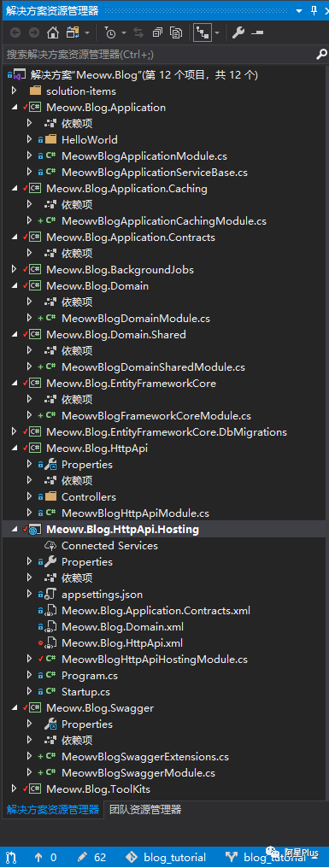This screenshot has width=329, height=868.
Task: Click the C# icon of MeowvBlogSwaggerModule.cs
Action: [x=50, y=773]
